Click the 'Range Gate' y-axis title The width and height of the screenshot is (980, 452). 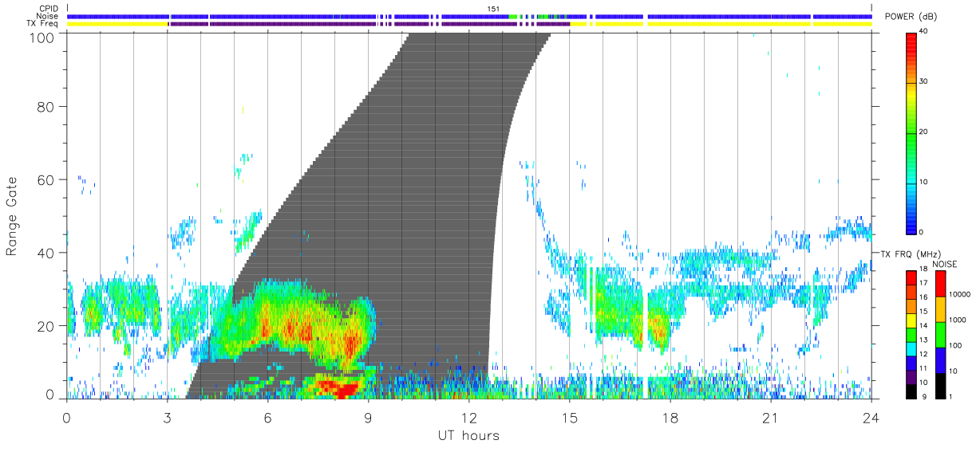coord(12,215)
